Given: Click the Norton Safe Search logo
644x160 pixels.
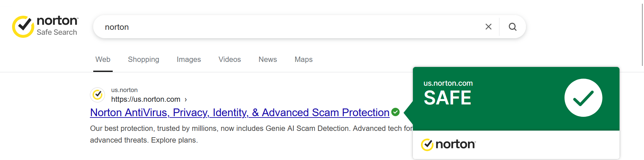Looking at the screenshot, I should point(45,26).
